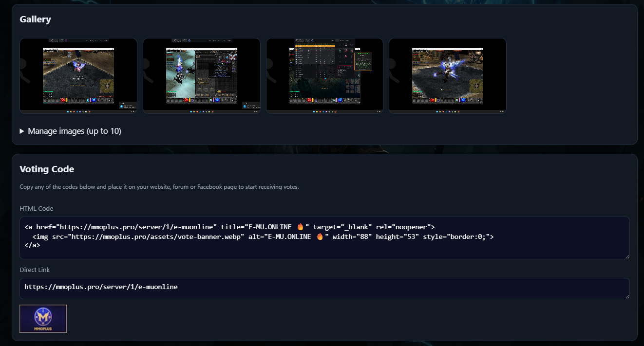Viewport: 644px width, 346px height.
Task: Open the fourth gallery screenshot thumbnail
Action: point(447,75)
